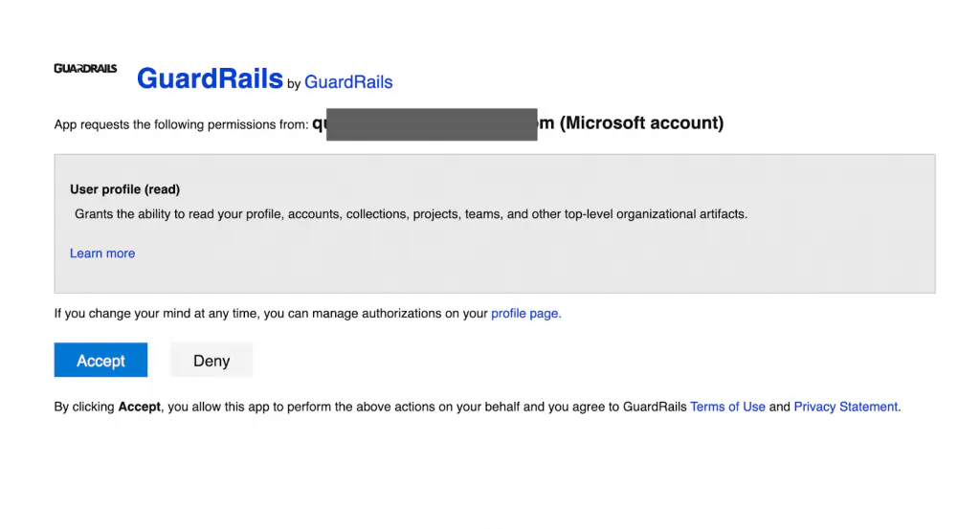Select the "User profile (read)" permission heading
Screen dimensions: 980x529
click(x=125, y=189)
